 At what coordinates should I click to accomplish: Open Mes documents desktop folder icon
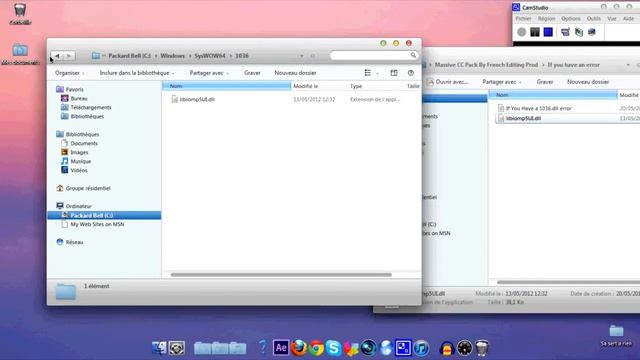(x=20, y=54)
